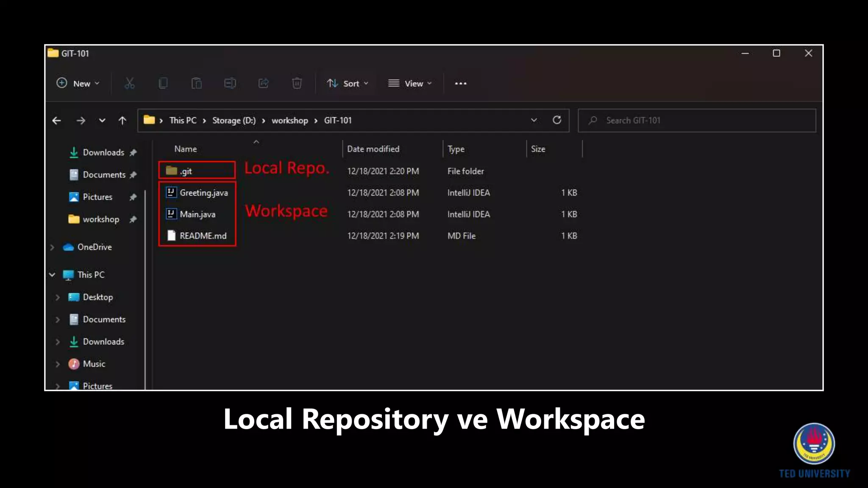Expand the Music tree node
This screenshot has width=868, height=488.
click(x=58, y=364)
